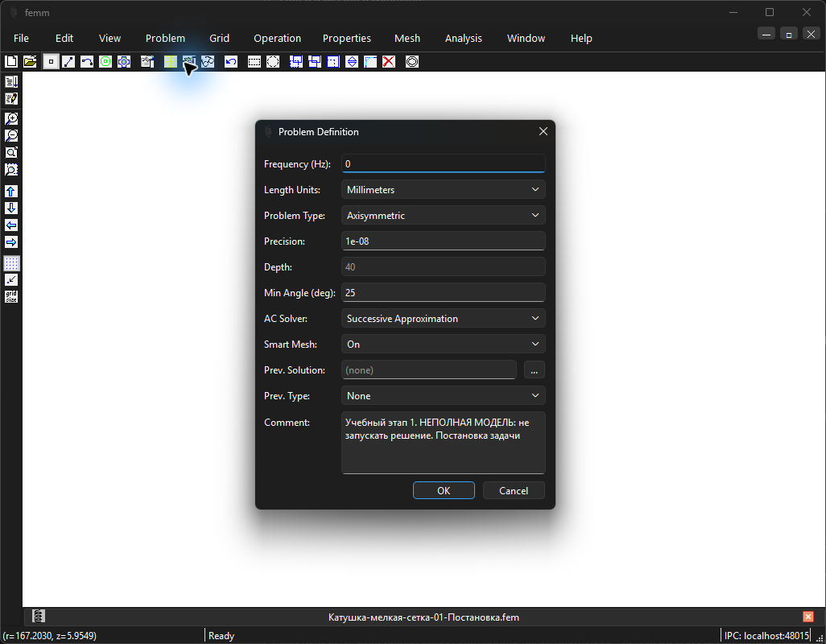Run the mesh generator yellow icon
The width and height of the screenshot is (826, 644).
coord(170,62)
